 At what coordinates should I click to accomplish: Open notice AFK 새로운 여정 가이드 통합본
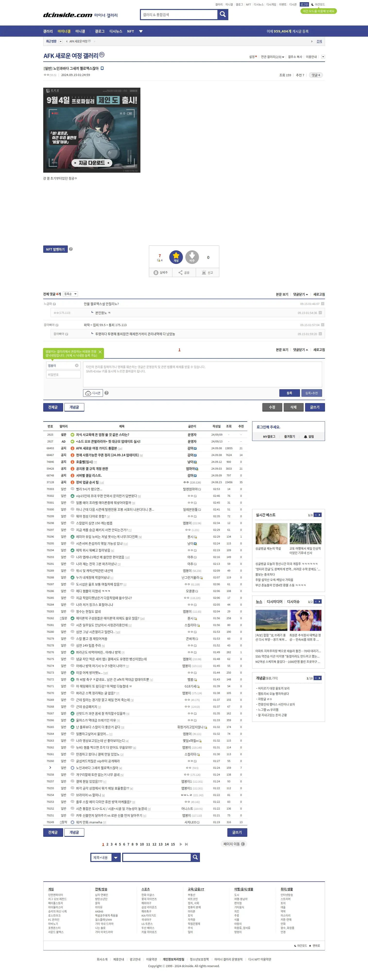[x=96, y=448]
